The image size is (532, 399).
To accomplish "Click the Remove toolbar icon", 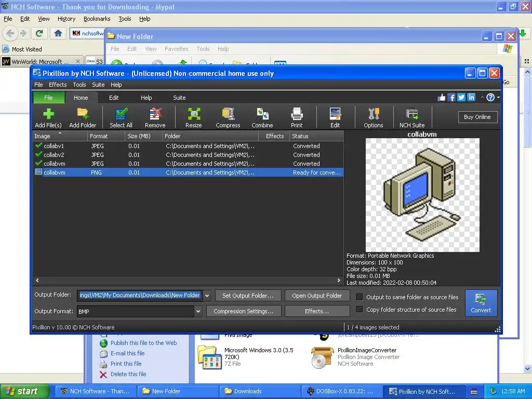I will [155, 117].
